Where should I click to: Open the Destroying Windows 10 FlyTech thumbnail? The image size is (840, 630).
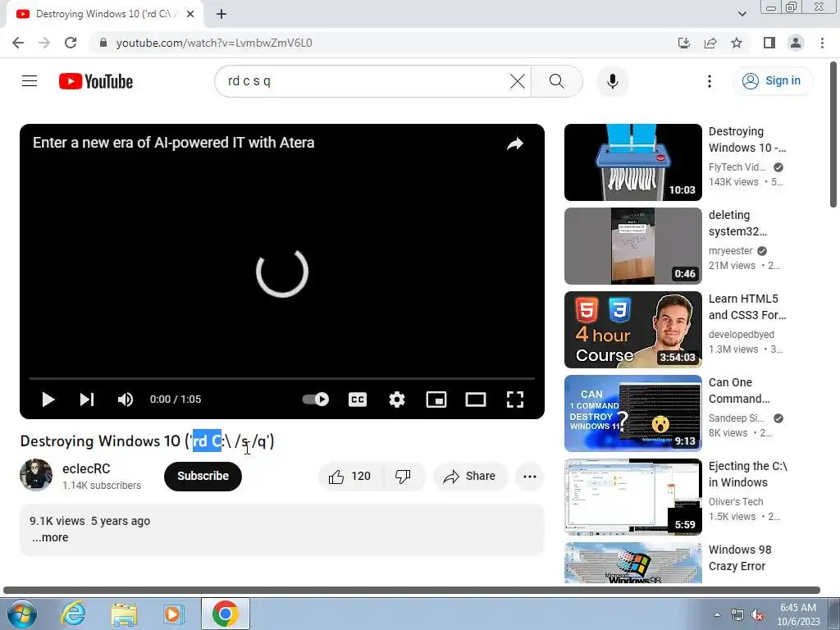[x=632, y=162]
